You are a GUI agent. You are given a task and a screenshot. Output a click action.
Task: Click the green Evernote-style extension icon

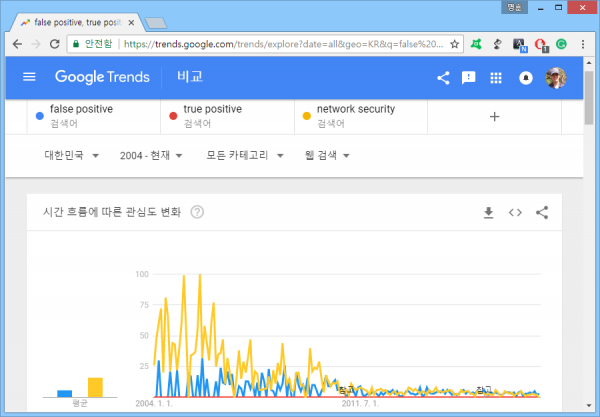[476, 44]
